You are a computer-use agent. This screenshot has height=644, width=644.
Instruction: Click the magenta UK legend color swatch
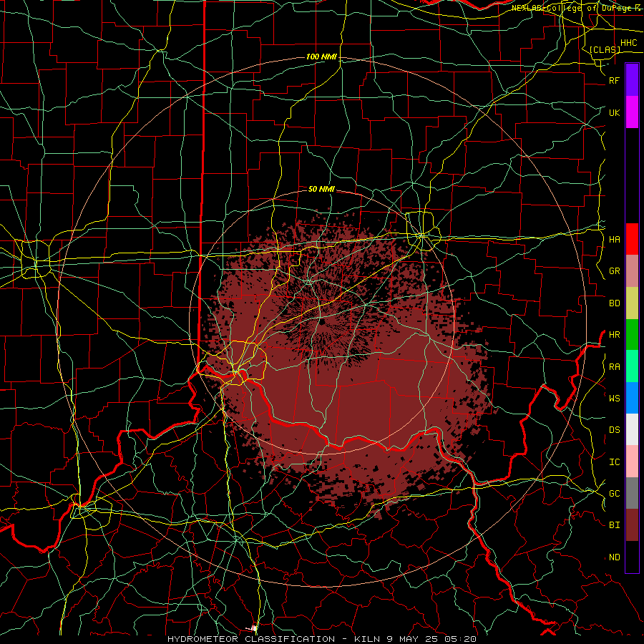(x=632, y=112)
